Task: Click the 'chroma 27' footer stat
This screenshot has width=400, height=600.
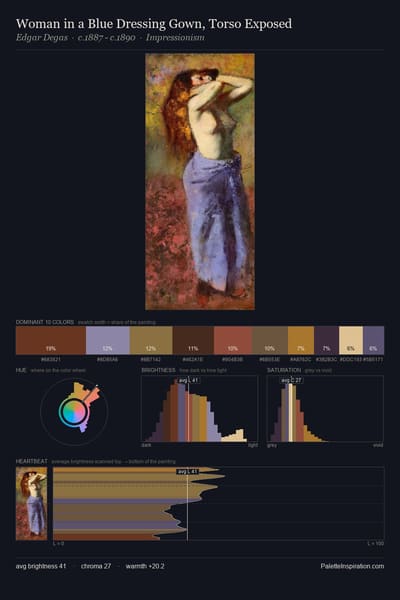Action: click(96, 566)
